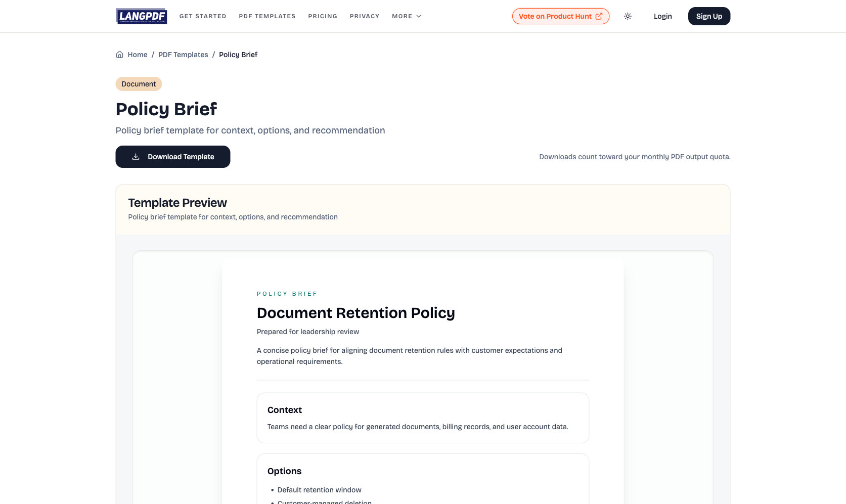This screenshot has width=846, height=504.
Task: Open the GET STARTED nav item
Action: pos(203,16)
